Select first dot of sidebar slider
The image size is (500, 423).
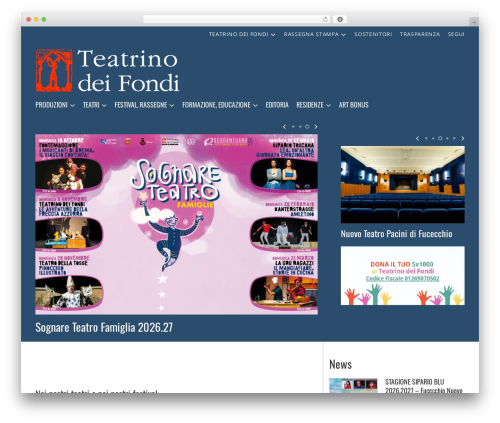426,138
